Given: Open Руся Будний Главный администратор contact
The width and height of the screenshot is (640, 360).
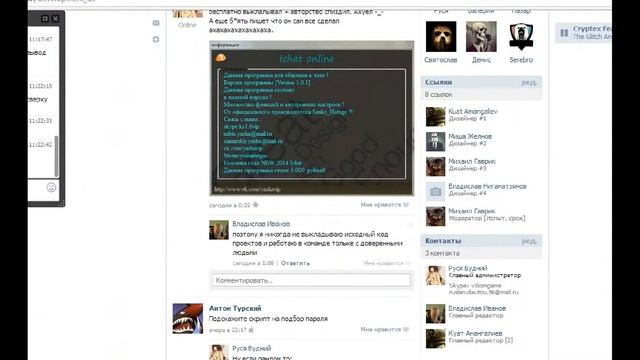Looking at the screenshot, I should click(x=468, y=268).
